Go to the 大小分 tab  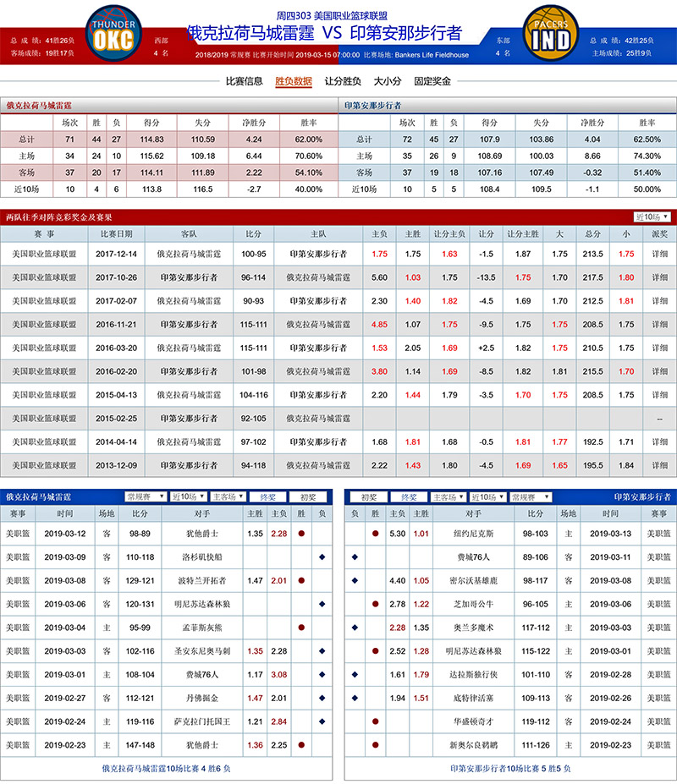click(388, 81)
